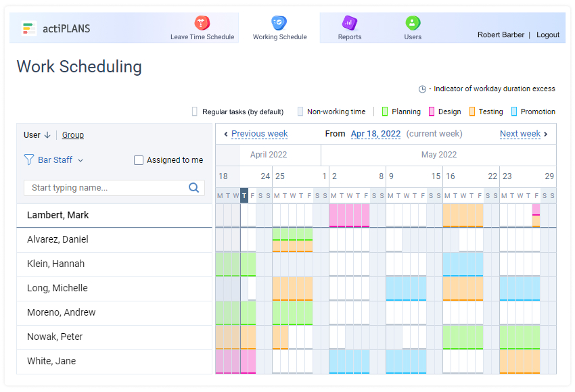Click the filter funnel icon beside Bar Staff
The width and height of the screenshot is (575, 392).
tap(28, 160)
